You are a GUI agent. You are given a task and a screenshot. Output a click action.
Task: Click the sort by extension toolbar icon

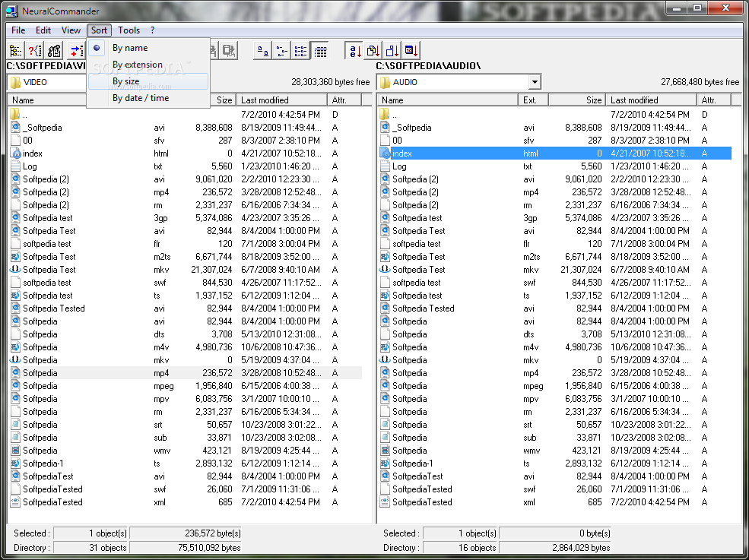click(x=373, y=50)
